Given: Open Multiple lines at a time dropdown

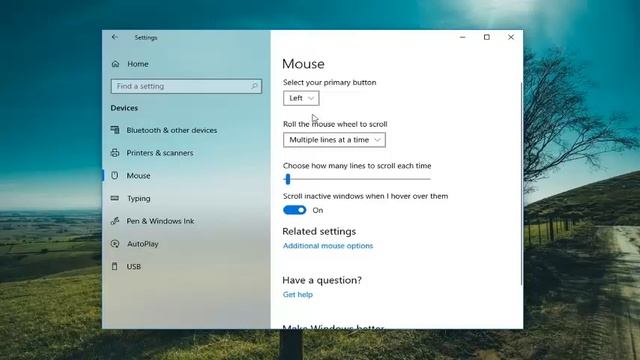Looking at the screenshot, I should coord(334,140).
